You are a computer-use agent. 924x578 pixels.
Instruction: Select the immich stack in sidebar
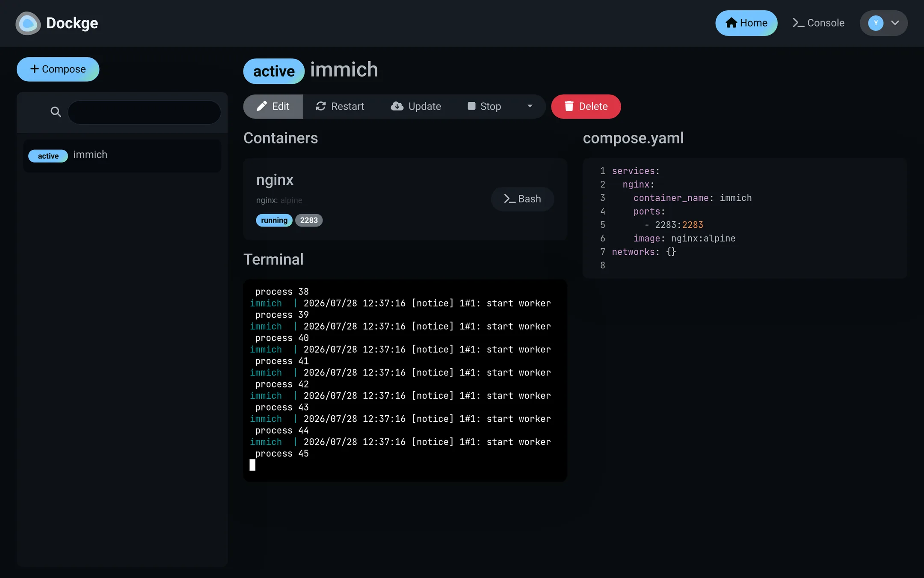click(x=122, y=155)
